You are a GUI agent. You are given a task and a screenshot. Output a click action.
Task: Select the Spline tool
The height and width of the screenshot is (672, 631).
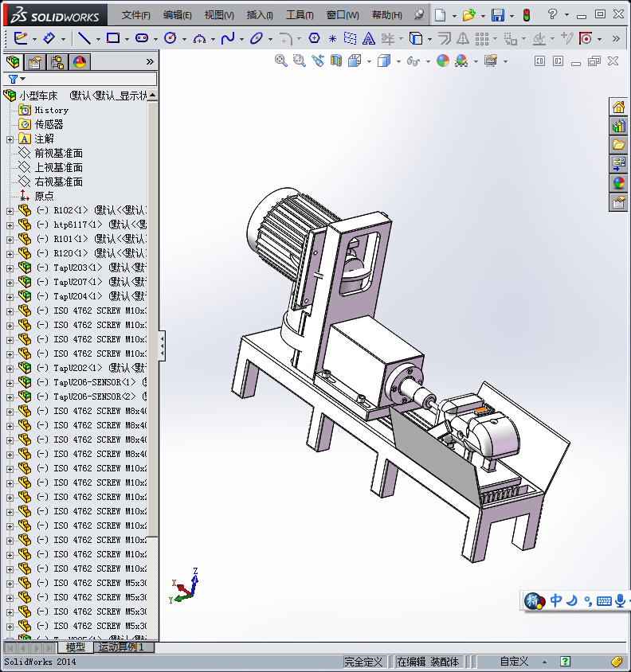[228, 38]
